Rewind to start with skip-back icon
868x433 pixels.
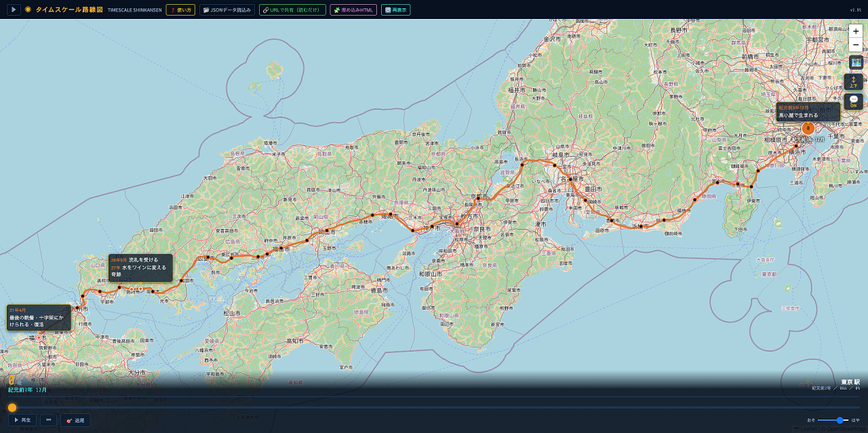point(48,420)
